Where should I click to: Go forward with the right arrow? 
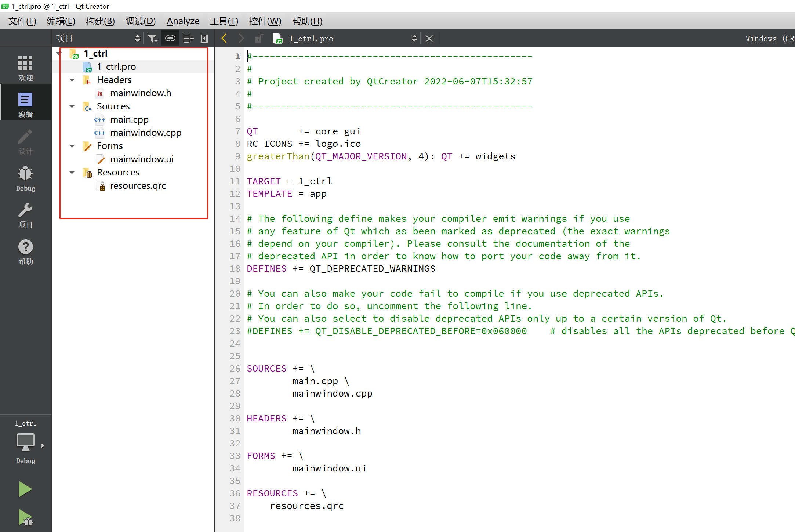241,38
